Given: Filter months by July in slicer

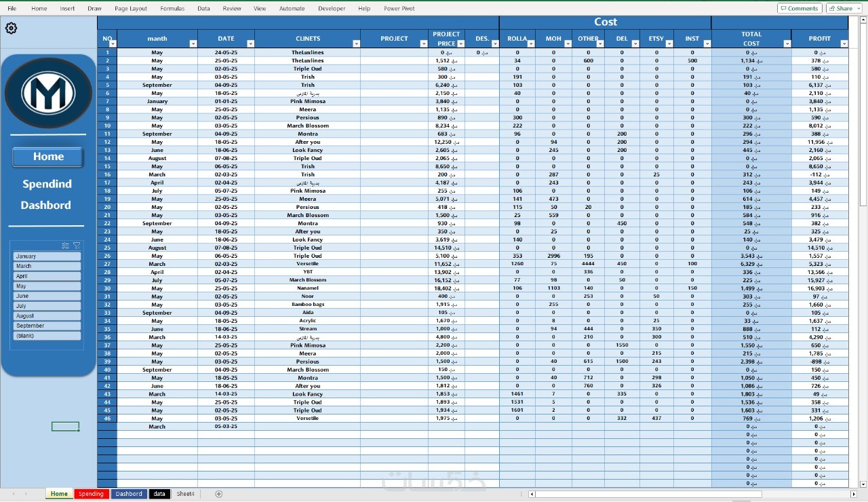Looking at the screenshot, I should [47, 306].
